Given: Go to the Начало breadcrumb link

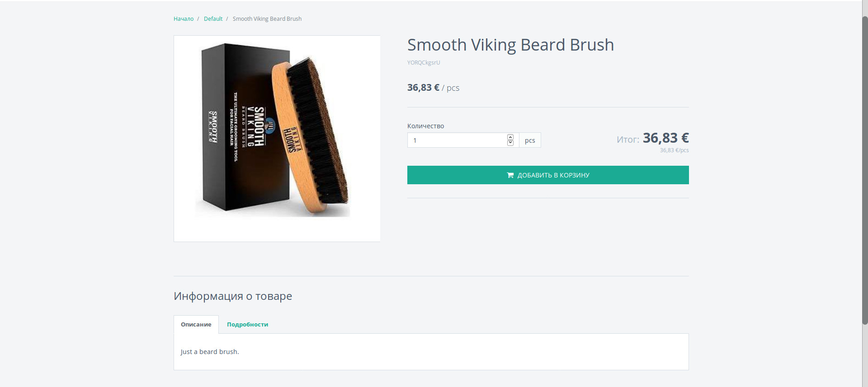Looking at the screenshot, I should click(184, 19).
